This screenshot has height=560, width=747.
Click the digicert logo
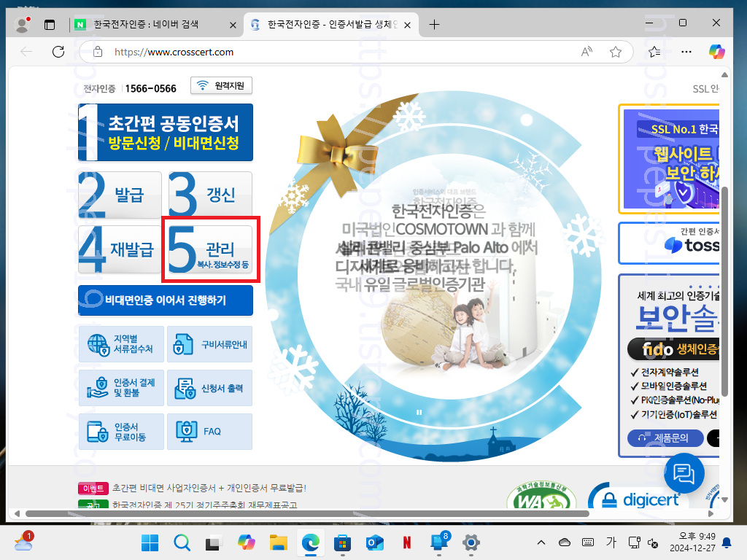point(634,497)
